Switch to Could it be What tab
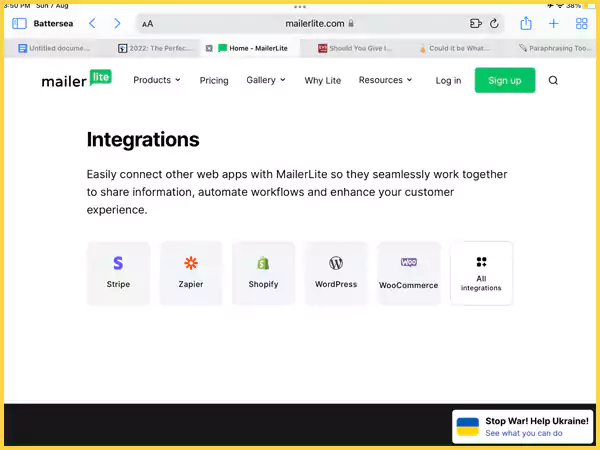This screenshot has height=450, width=600. pyautogui.click(x=454, y=48)
